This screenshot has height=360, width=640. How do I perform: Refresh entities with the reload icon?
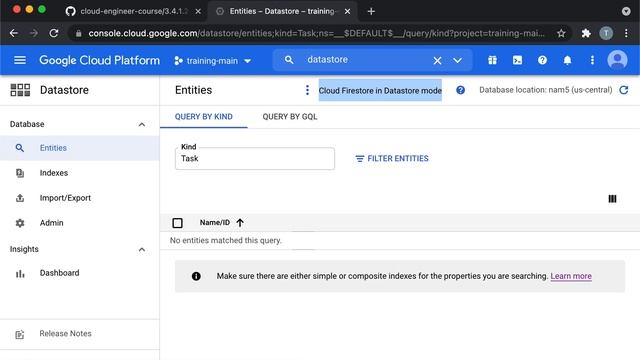pyautogui.click(x=623, y=90)
